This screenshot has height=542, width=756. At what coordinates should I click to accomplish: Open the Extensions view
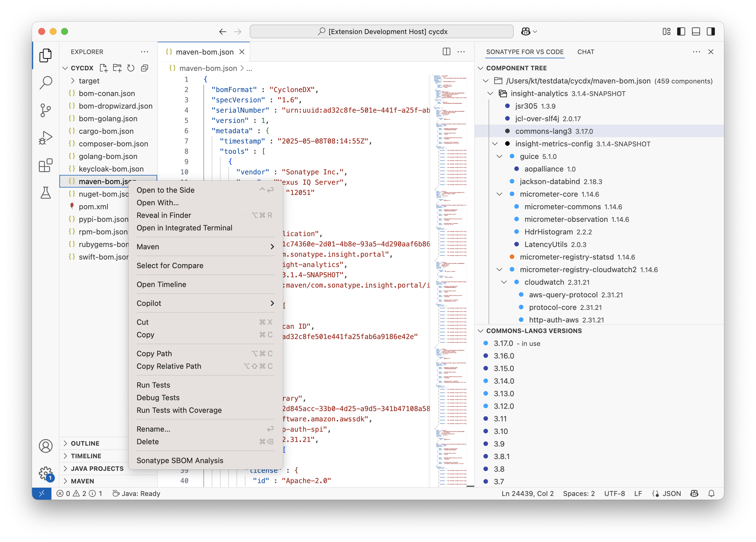coord(45,165)
